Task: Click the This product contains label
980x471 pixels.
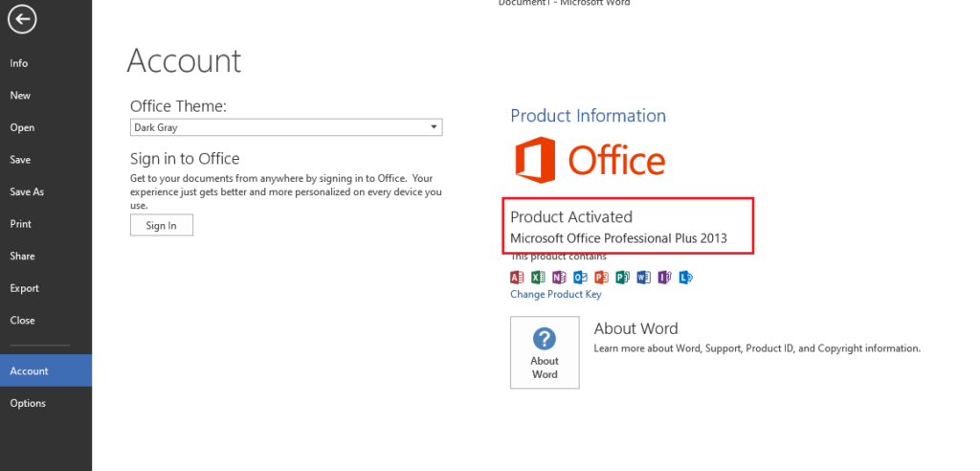Action: point(558,257)
